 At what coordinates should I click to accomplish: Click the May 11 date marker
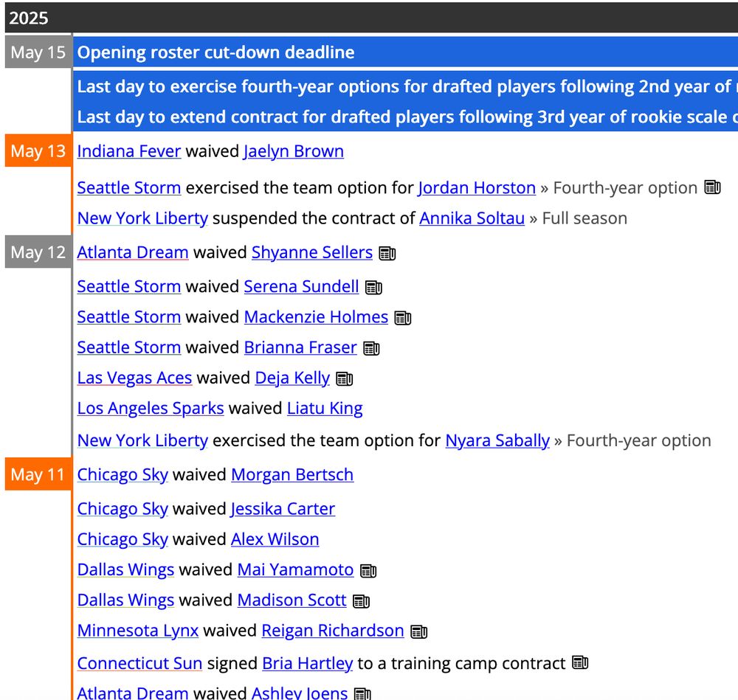(x=37, y=475)
